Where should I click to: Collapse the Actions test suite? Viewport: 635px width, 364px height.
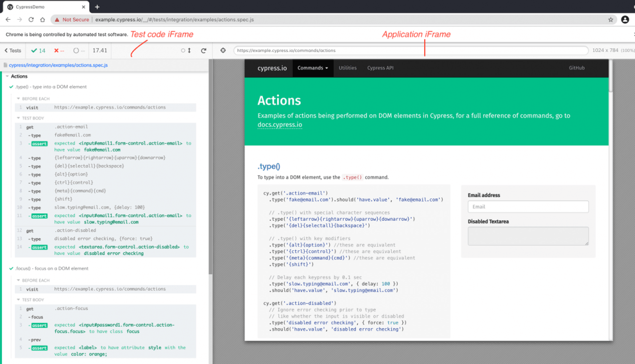click(x=19, y=76)
